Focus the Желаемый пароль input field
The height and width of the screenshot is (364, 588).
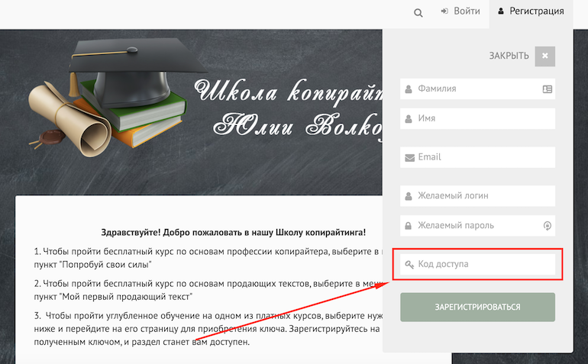[x=477, y=226]
